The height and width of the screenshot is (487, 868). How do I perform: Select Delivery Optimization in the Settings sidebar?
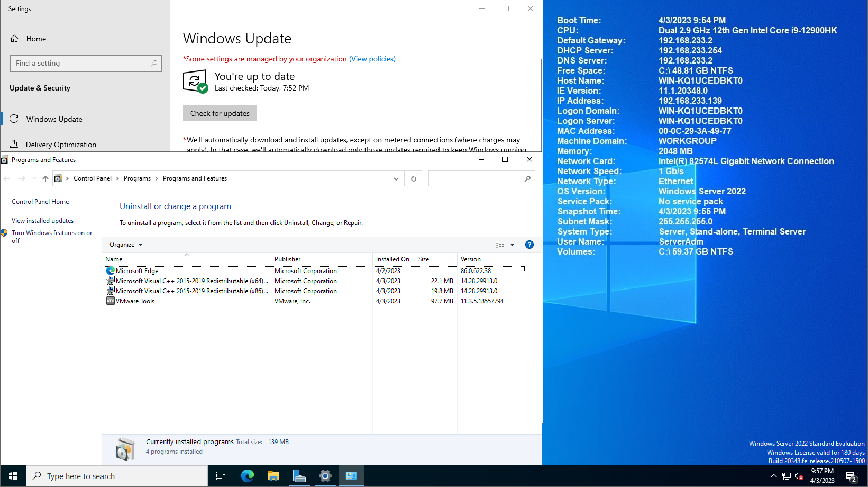click(61, 144)
